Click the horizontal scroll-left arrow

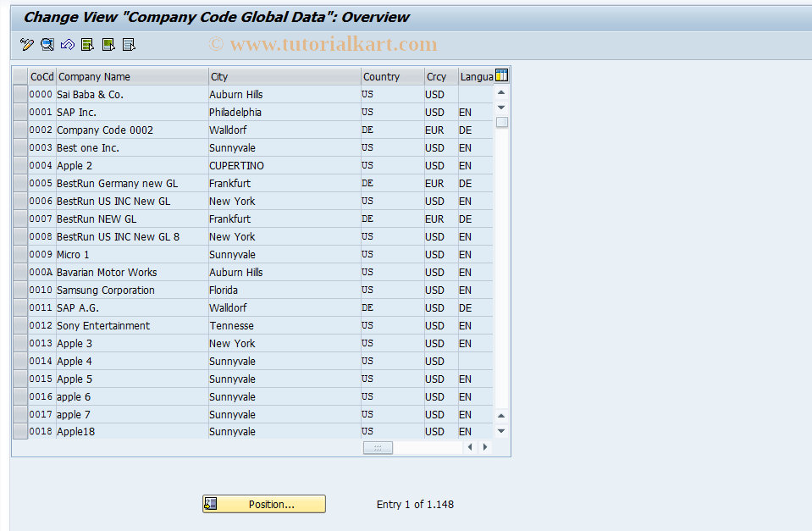(x=470, y=447)
